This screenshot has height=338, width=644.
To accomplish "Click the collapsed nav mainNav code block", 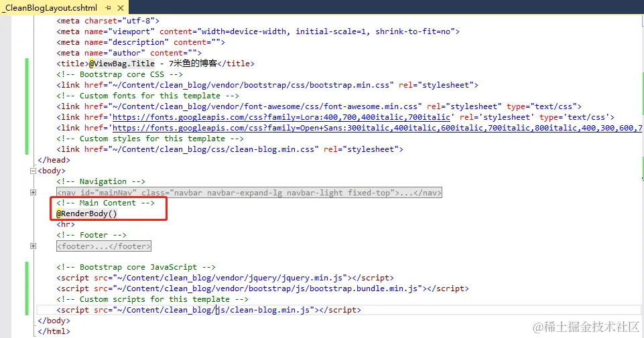I will pyautogui.click(x=249, y=192).
